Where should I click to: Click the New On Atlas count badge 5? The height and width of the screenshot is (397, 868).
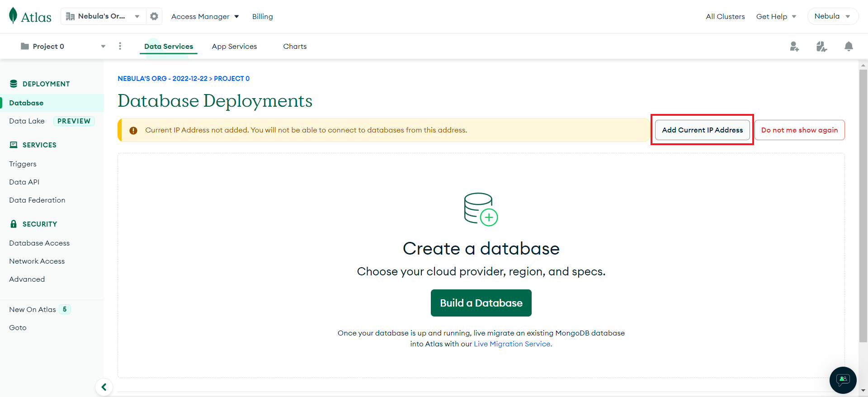tap(65, 309)
